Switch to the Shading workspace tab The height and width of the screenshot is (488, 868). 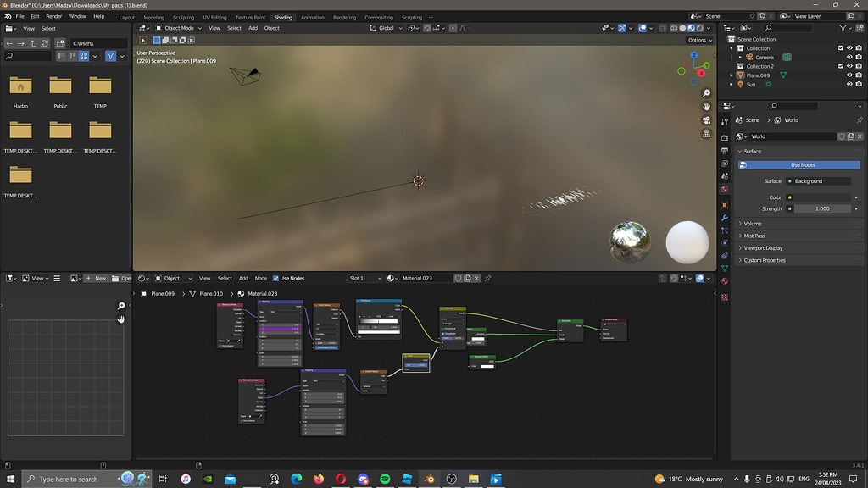coord(282,16)
